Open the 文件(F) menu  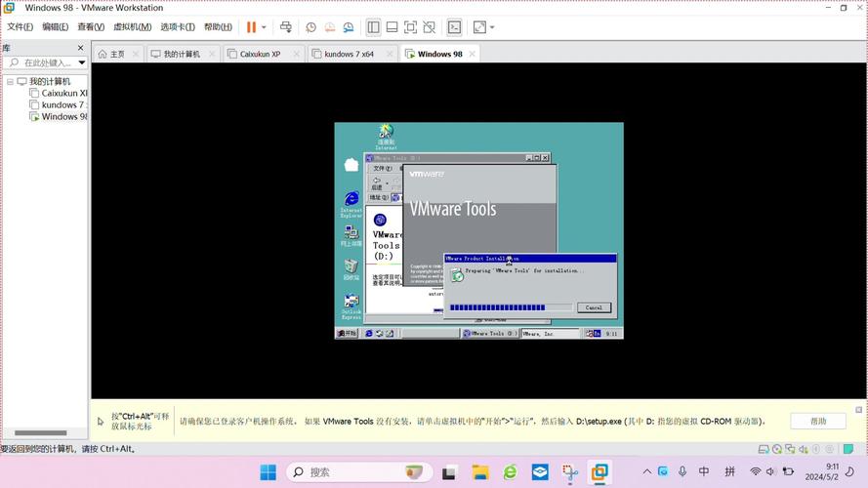point(20,27)
